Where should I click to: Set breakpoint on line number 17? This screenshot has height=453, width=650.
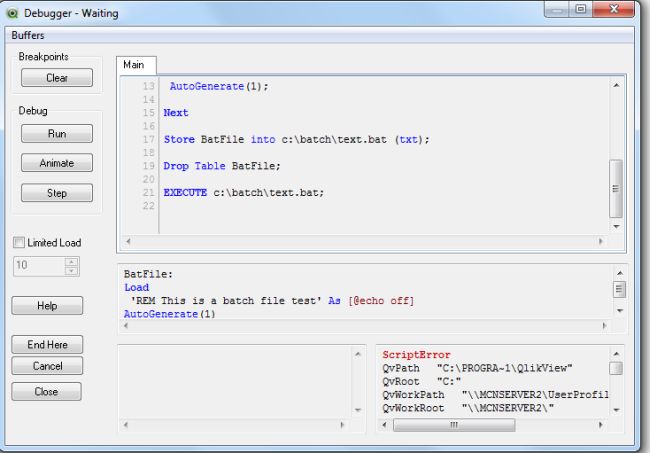(x=148, y=139)
